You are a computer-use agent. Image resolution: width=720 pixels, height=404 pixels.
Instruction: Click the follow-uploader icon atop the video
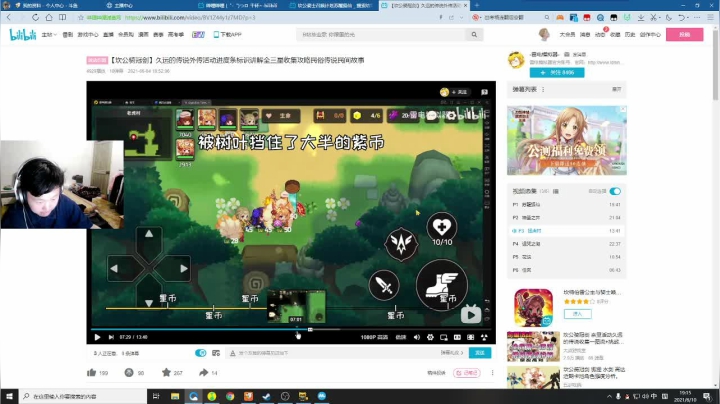coord(455,92)
